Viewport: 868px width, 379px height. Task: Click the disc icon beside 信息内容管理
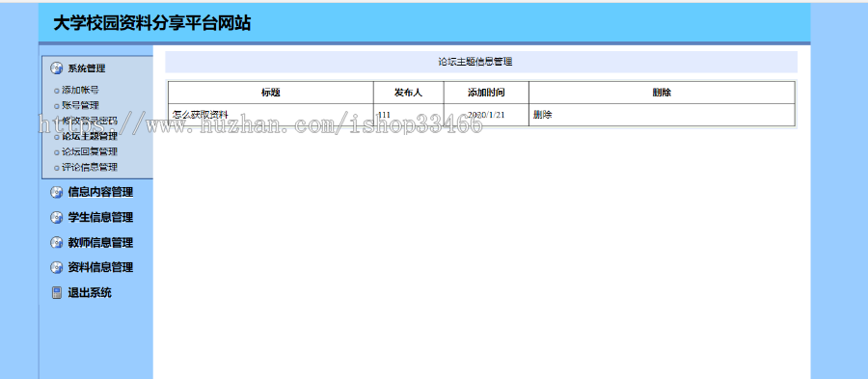[57, 193]
